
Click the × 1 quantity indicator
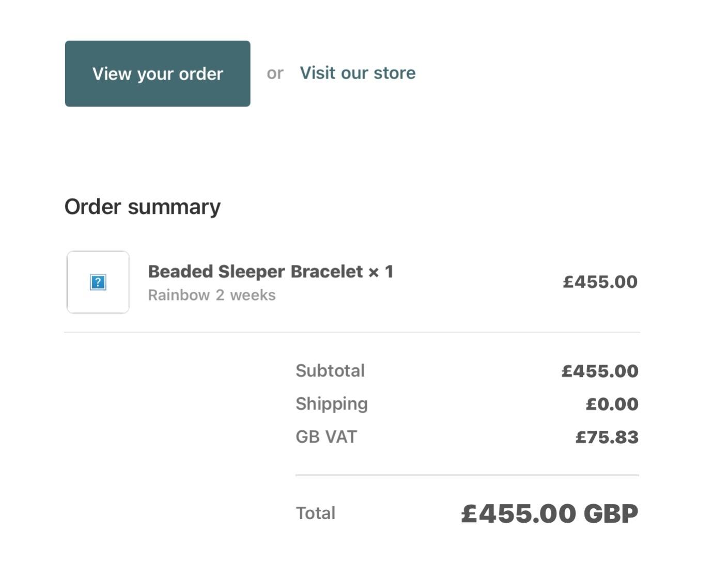(x=381, y=272)
